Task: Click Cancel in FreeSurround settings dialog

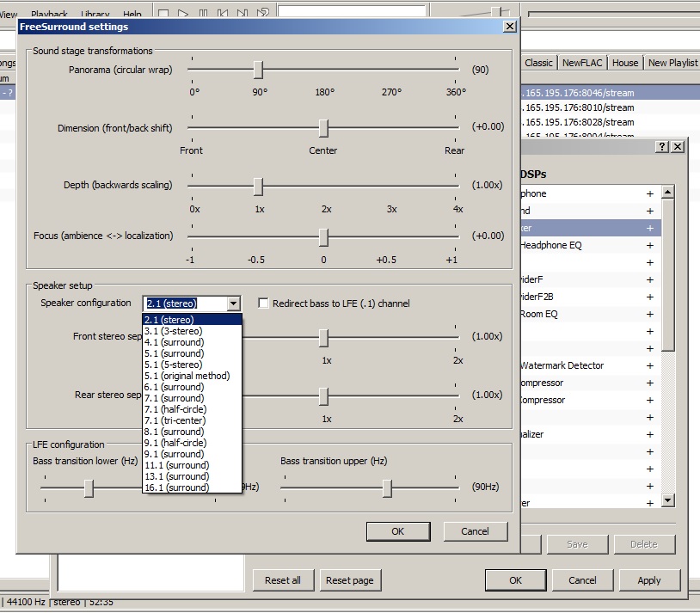Action: click(475, 531)
